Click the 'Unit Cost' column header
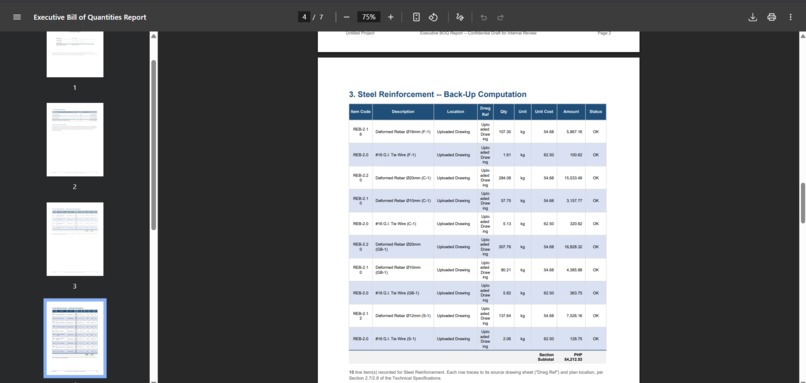 [x=544, y=112]
